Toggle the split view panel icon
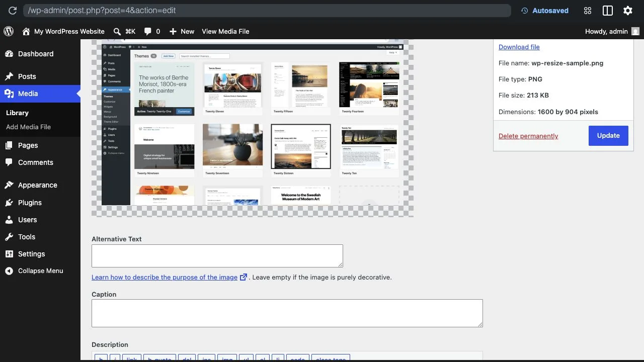 tap(608, 11)
